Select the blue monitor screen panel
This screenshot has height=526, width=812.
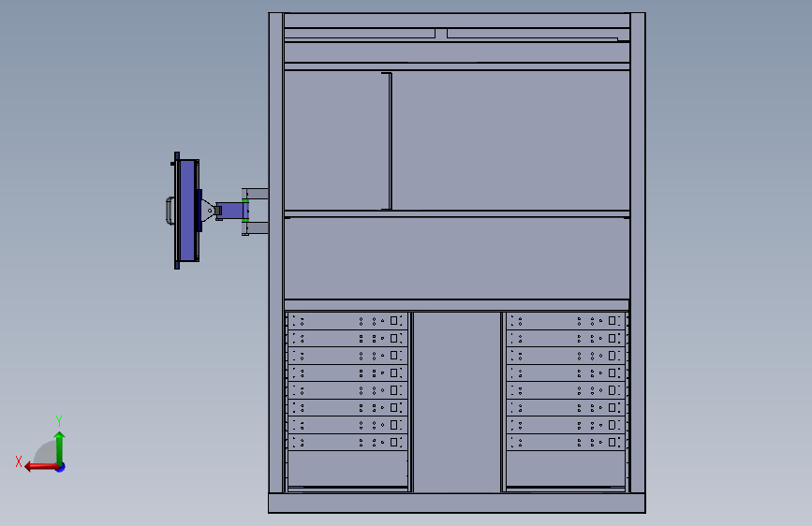click(x=186, y=211)
